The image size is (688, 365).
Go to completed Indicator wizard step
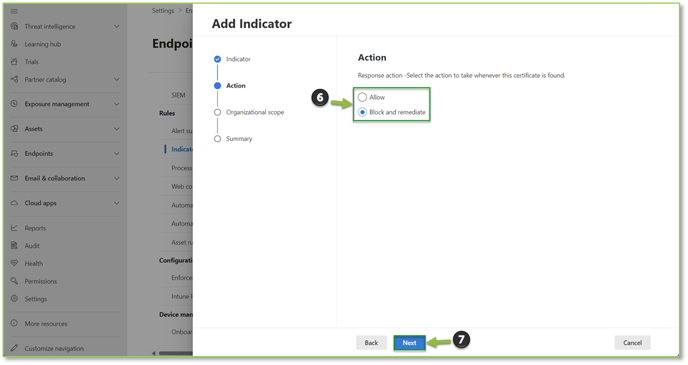pyautogui.click(x=217, y=59)
